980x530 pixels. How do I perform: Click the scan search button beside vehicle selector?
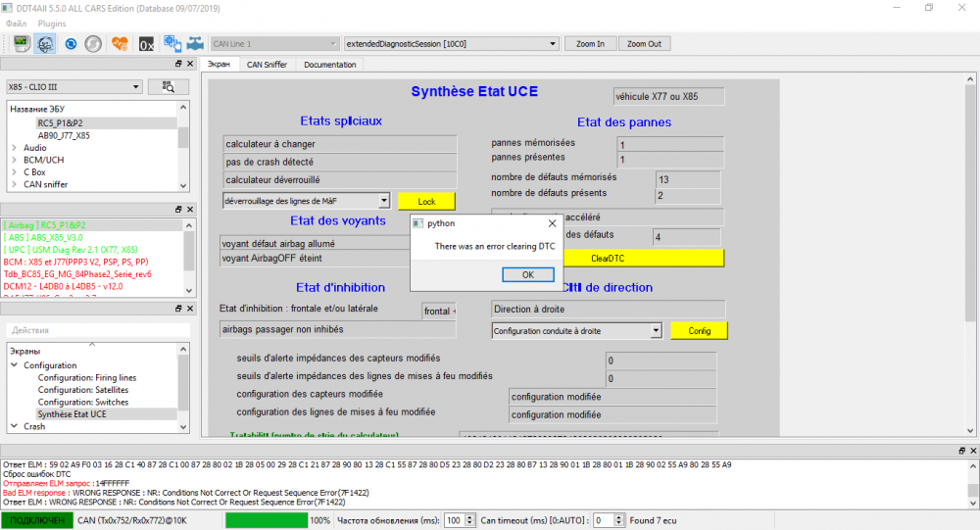click(x=169, y=87)
